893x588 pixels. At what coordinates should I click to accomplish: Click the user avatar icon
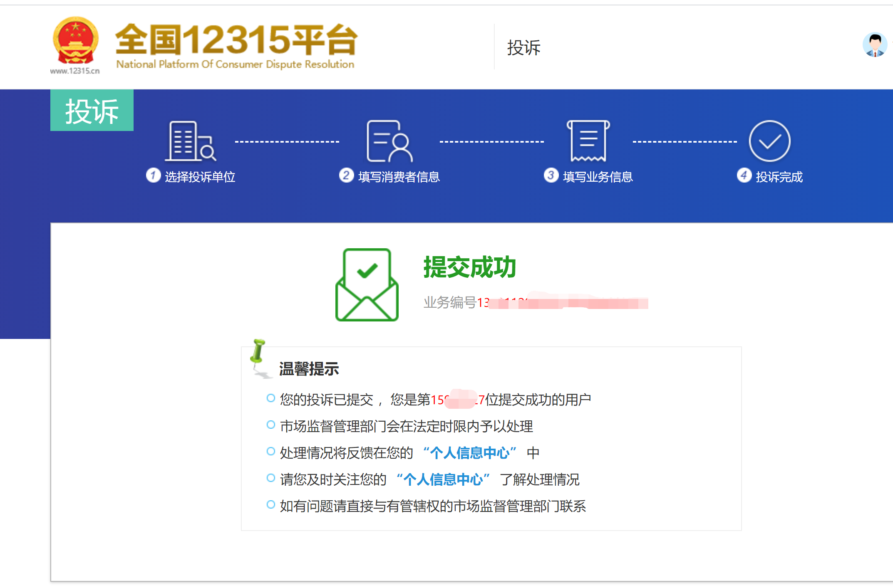point(875,45)
